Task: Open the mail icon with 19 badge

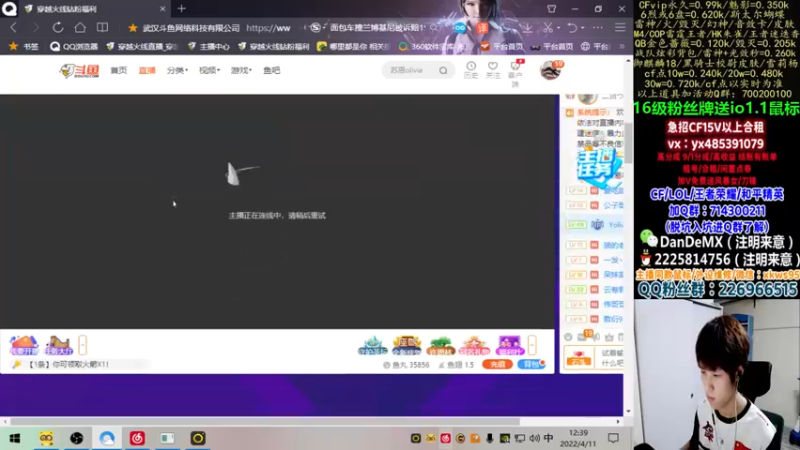Action: pyautogui.click(x=583, y=337)
